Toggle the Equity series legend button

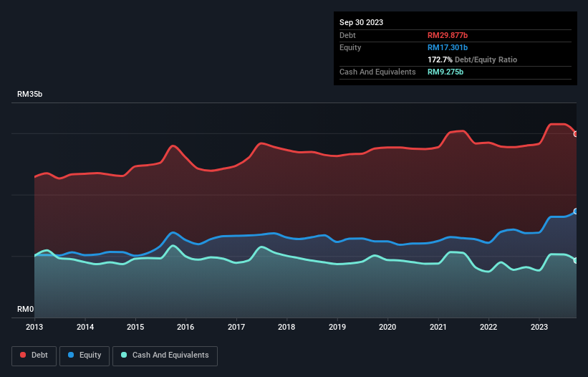pos(85,355)
